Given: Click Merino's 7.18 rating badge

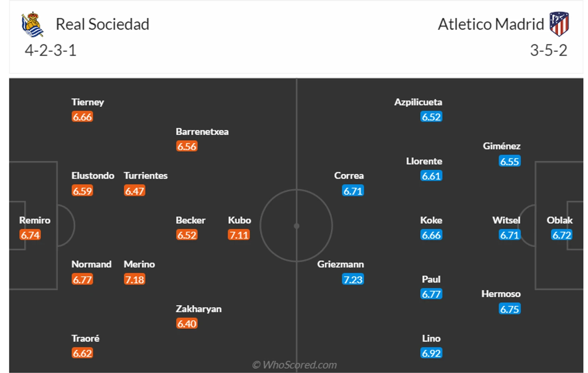Looking at the screenshot, I should (x=135, y=279).
